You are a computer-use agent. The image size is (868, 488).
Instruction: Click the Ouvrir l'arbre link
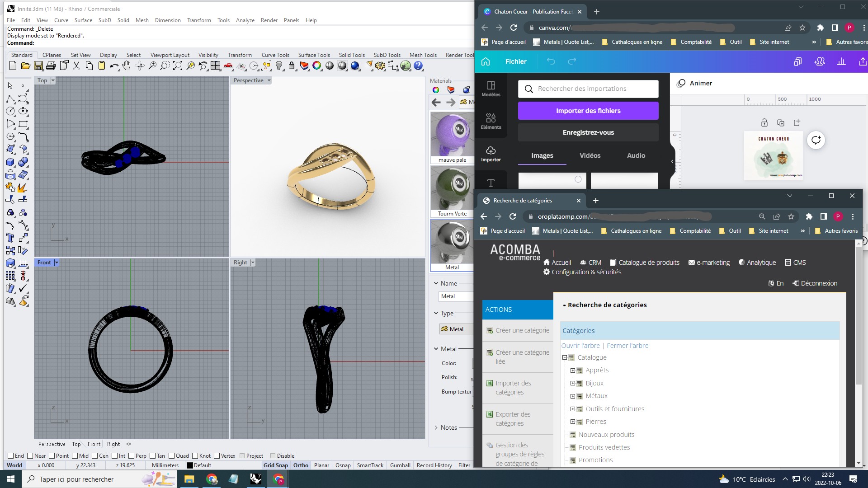click(x=580, y=346)
